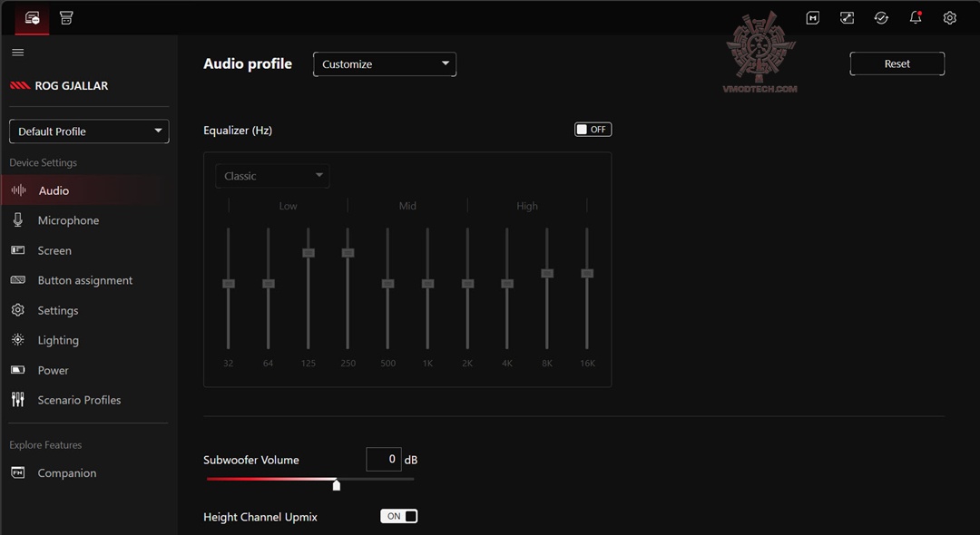Open the Classic equalizer preset dropdown
The width and height of the screenshot is (980, 535).
(x=272, y=176)
